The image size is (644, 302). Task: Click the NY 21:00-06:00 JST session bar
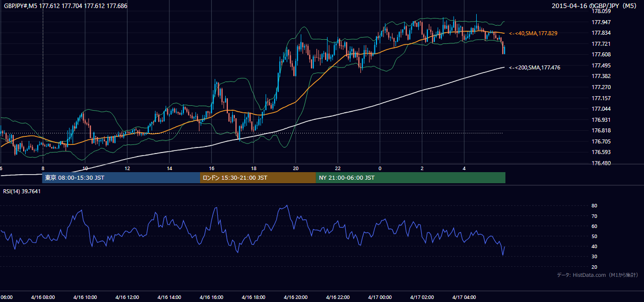coord(411,178)
